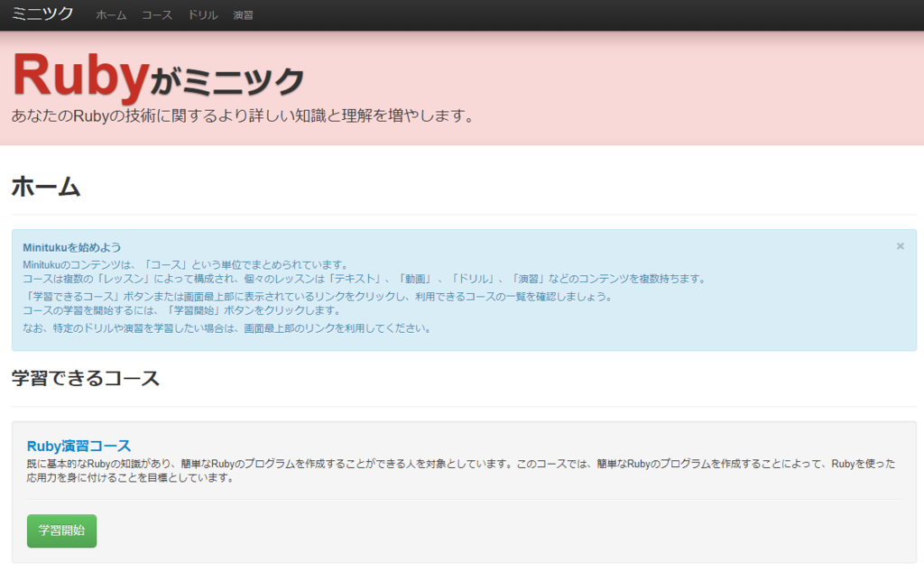This screenshot has height=571, width=924.
Task: Click the Minitukuを始めよう alert title
Action: [72, 247]
